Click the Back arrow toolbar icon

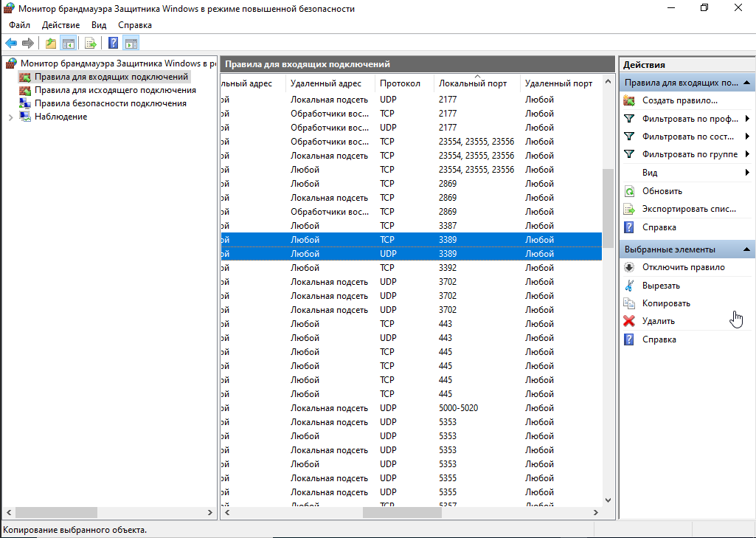[11, 44]
